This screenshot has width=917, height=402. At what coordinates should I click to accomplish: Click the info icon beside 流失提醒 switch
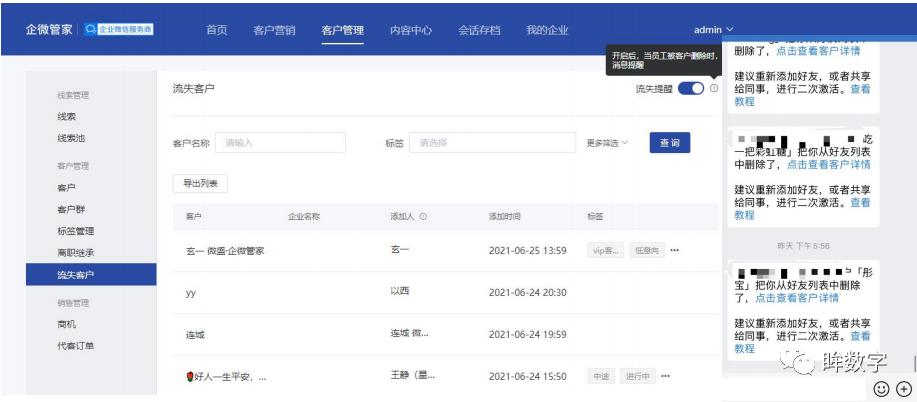(x=714, y=88)
